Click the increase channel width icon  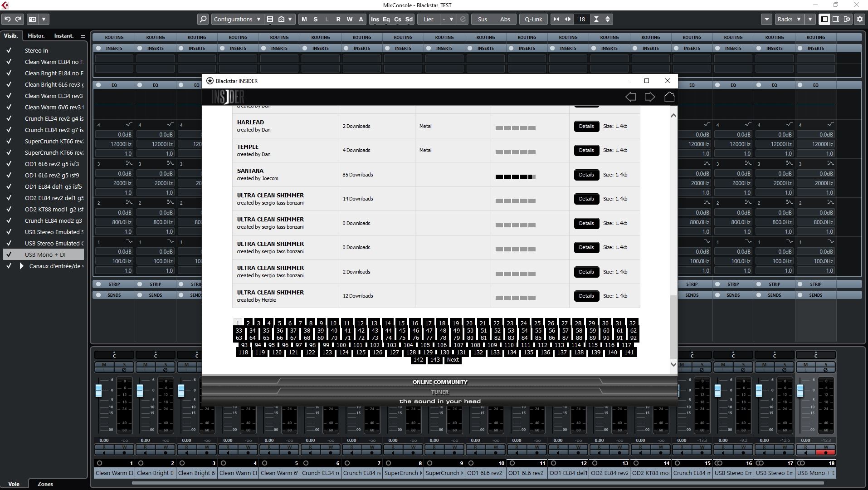[x=568, y=19]
